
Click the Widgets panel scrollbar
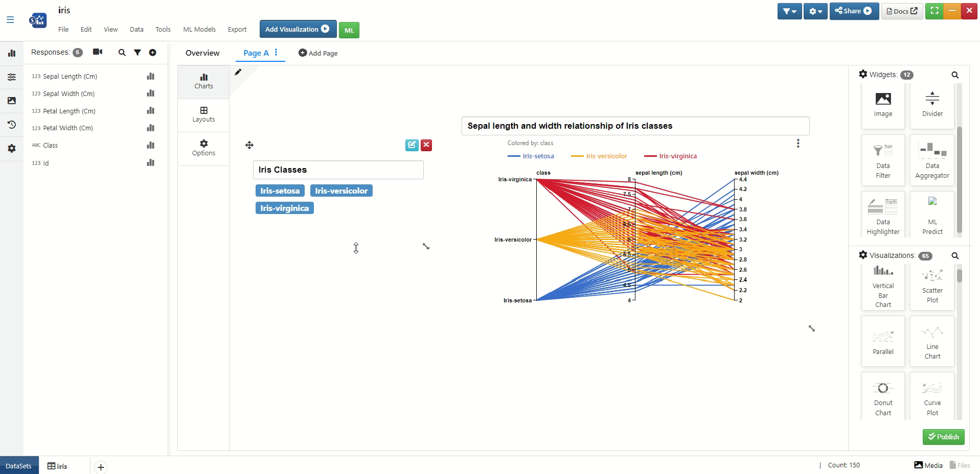pos(960,180)
